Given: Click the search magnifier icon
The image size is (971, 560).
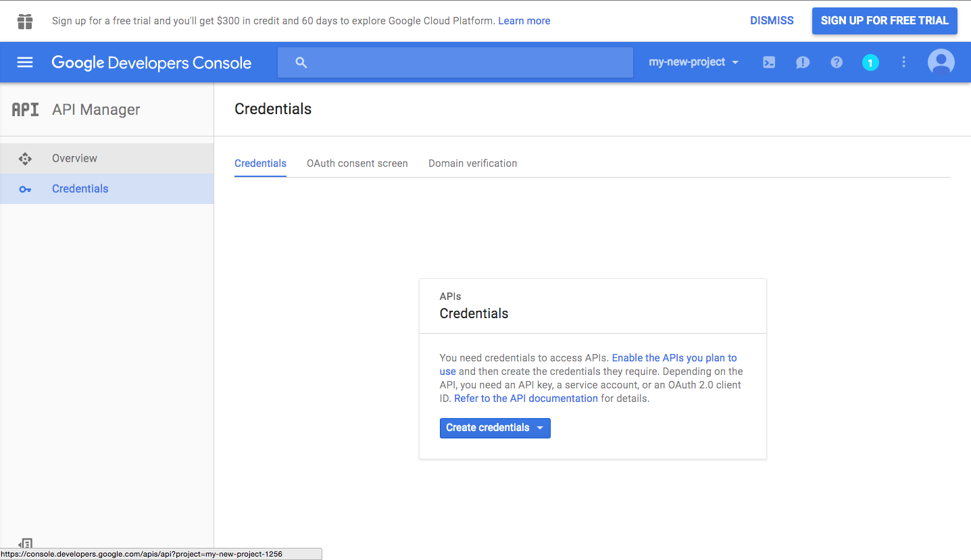Looking at the screenshot, I should point(301,63).
